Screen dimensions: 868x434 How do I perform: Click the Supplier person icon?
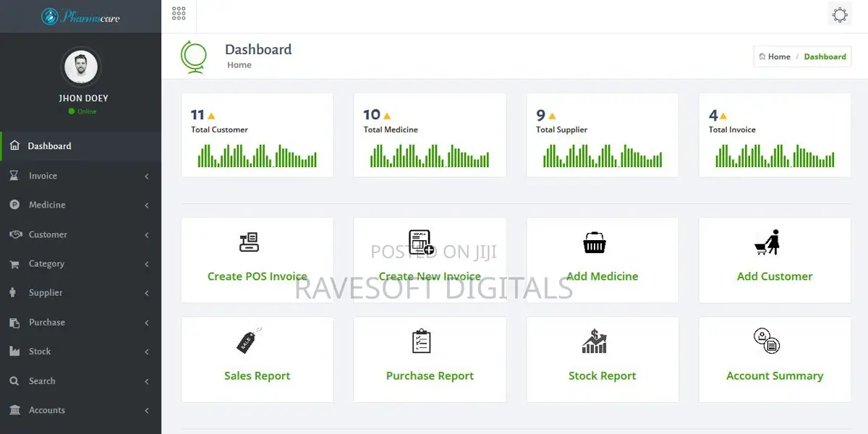(12, 293)
